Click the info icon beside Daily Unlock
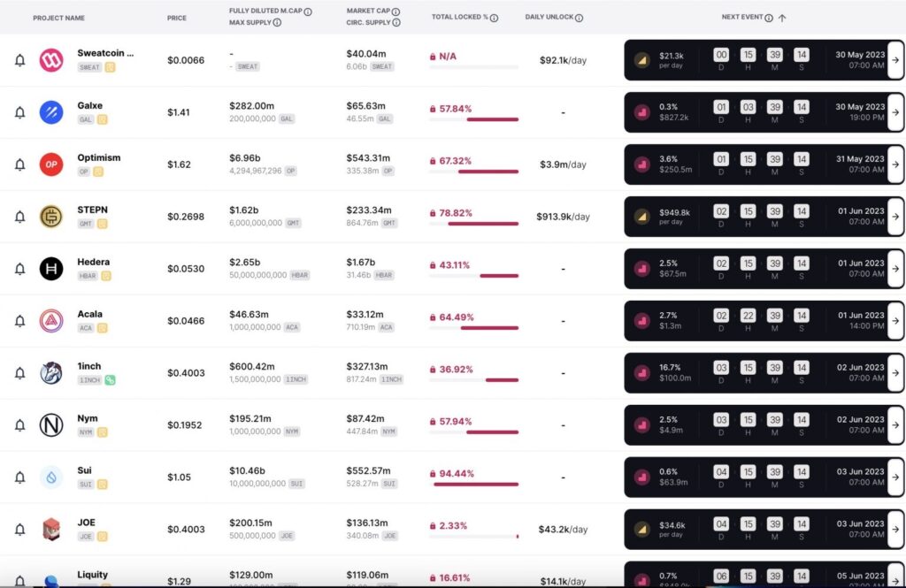 tap(579, 18)
